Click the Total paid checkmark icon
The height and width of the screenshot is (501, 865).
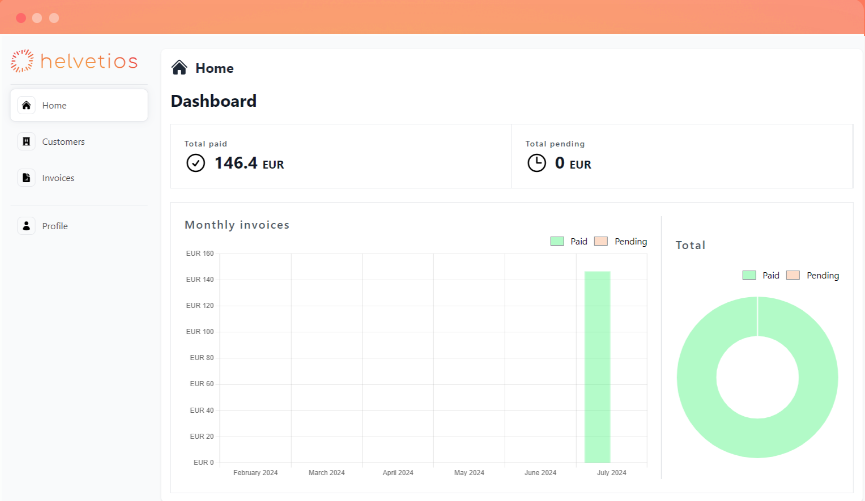(x=196, y=163)
